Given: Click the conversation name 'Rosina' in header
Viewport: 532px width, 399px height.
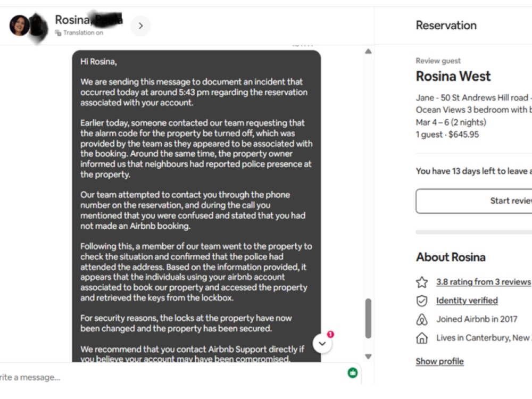Looking at the screenshot, I should (72, 20).
